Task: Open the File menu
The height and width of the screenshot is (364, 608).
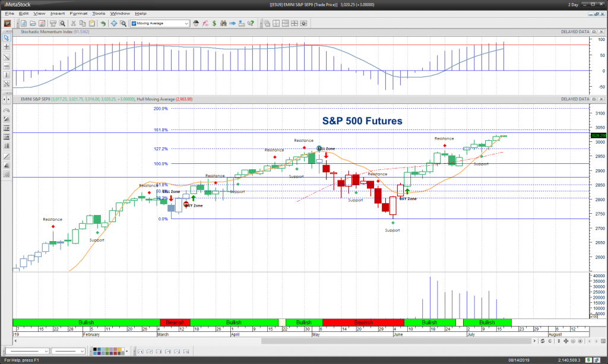Action: pos(9,13)
